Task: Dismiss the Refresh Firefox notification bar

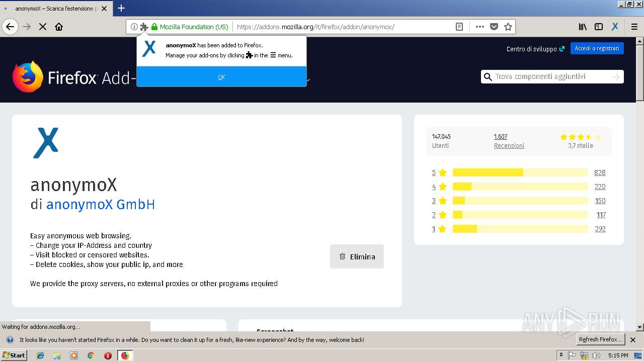Action: pyautogui.click(x=633, y=340)
